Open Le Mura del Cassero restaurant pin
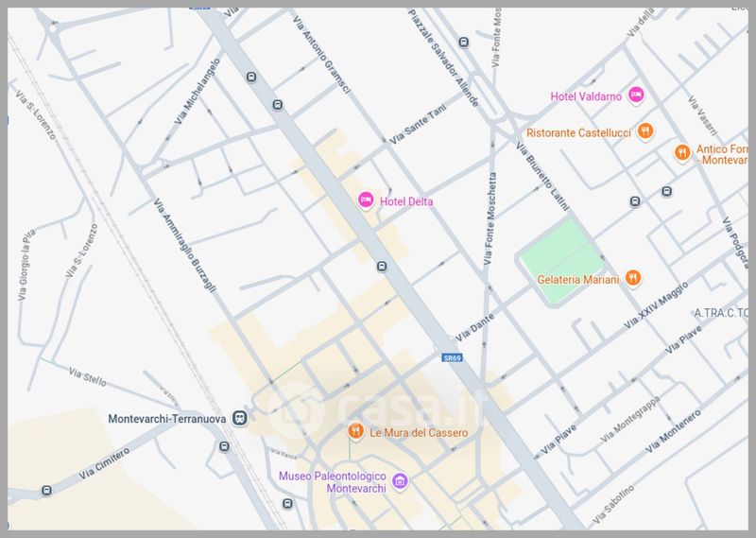Viewport: 756px width, 538px height. point(355,432)
